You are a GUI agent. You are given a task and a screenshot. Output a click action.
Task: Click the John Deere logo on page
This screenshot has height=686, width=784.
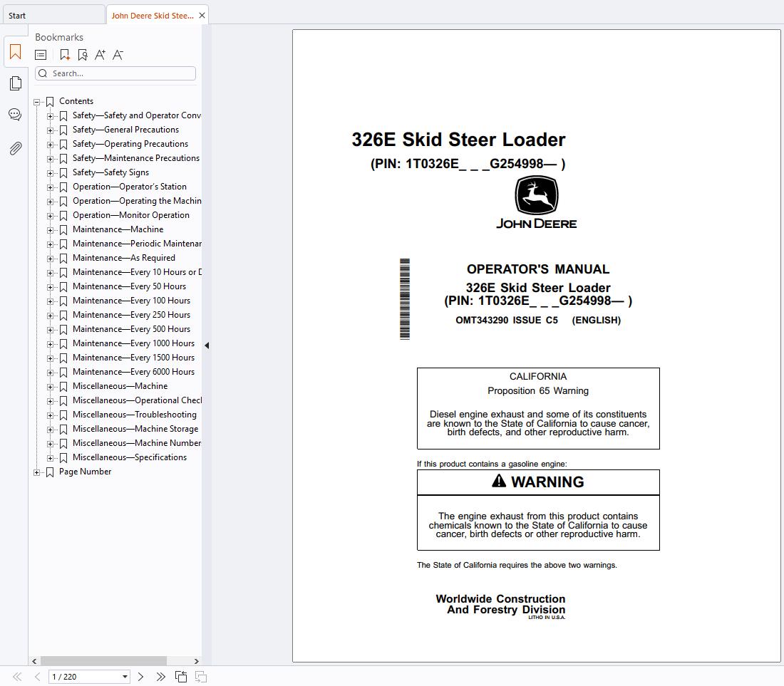[537, 202]
